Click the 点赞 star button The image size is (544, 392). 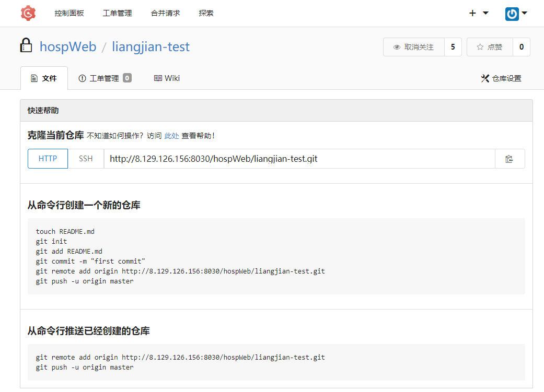tap(490, 47)
